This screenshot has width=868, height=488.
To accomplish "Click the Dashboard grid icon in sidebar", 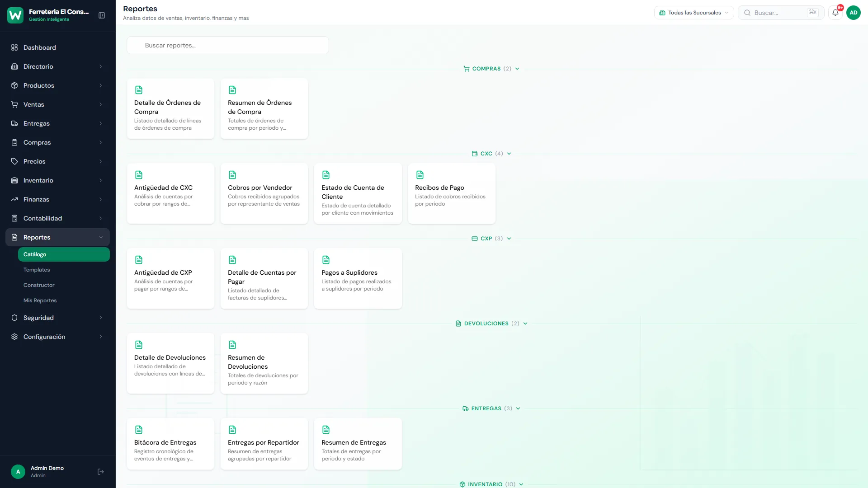I will point(14,47).
